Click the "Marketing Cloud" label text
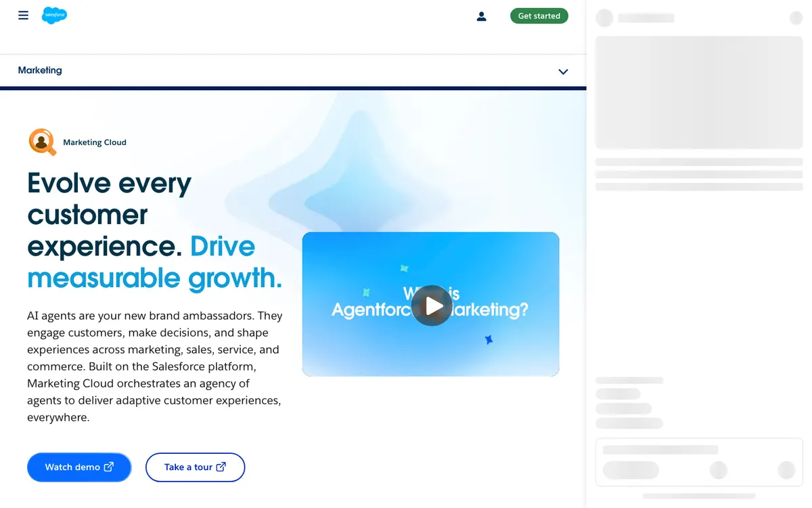This screenshot has height=508, width=812. [x=95, y=142]
